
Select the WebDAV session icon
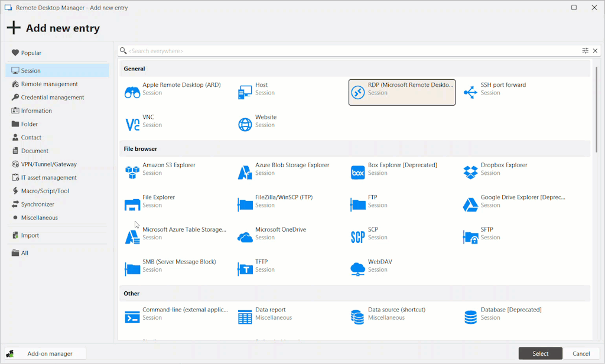coord(357,269)
